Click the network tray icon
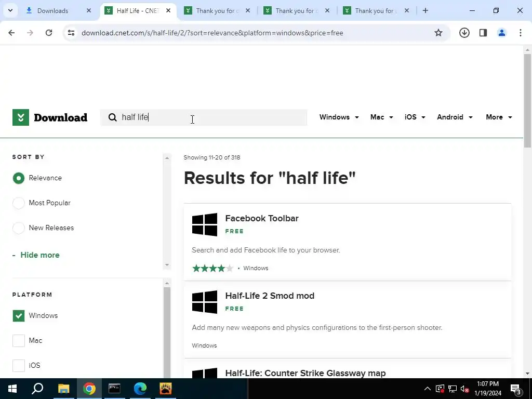Image resolution: width=532 pixels, height=399 pixels. [453, 389]
